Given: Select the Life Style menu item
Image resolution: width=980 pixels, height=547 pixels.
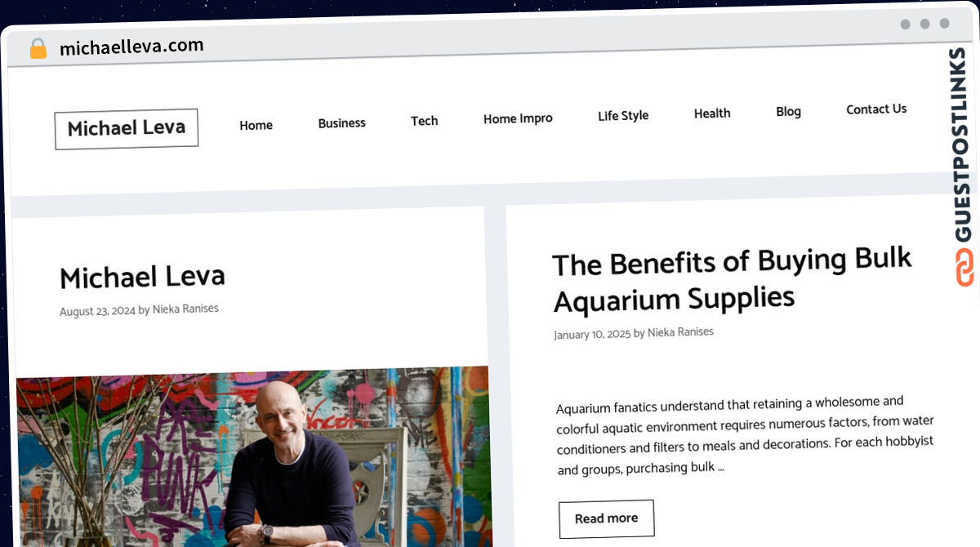Looking at the screenshot, I should click(x=623, y=116).
